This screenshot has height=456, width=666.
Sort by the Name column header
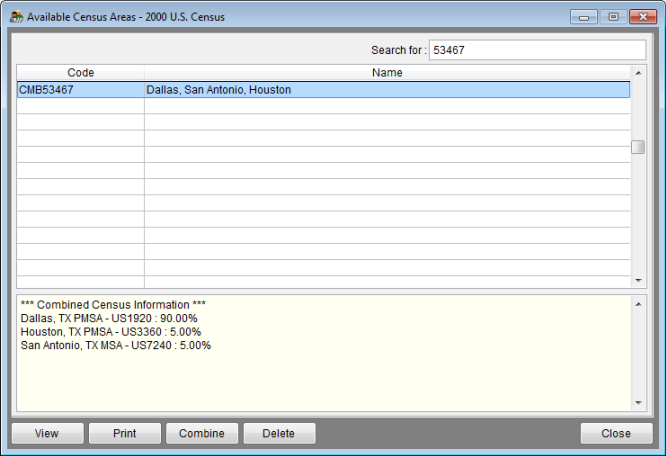(387, 73)
